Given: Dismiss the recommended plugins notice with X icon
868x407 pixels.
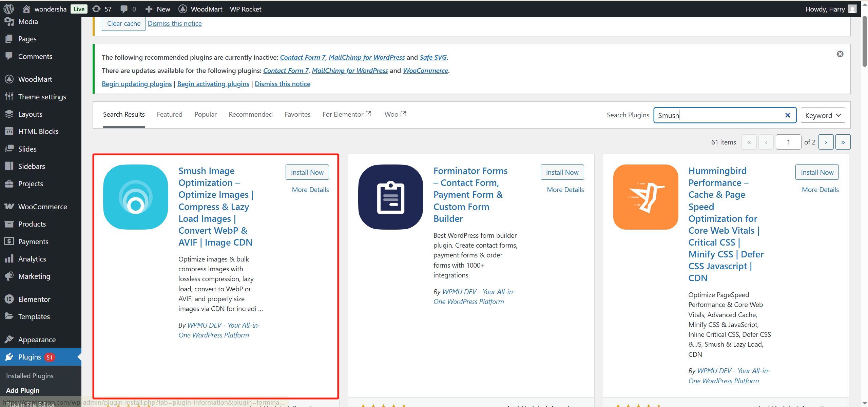Looking at the screenshot, I should tap(840, 54).
